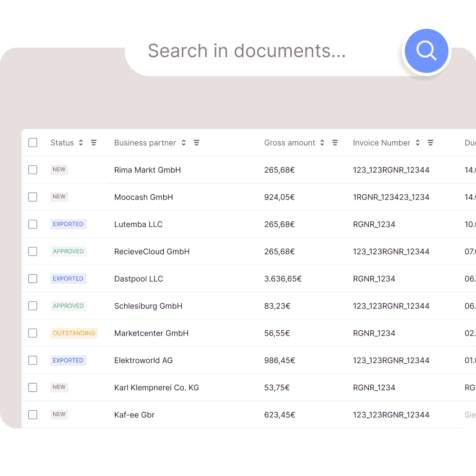Open the Business partner column filter icon
The height and width of the screenshot is (476, 476).
point(196,143)
